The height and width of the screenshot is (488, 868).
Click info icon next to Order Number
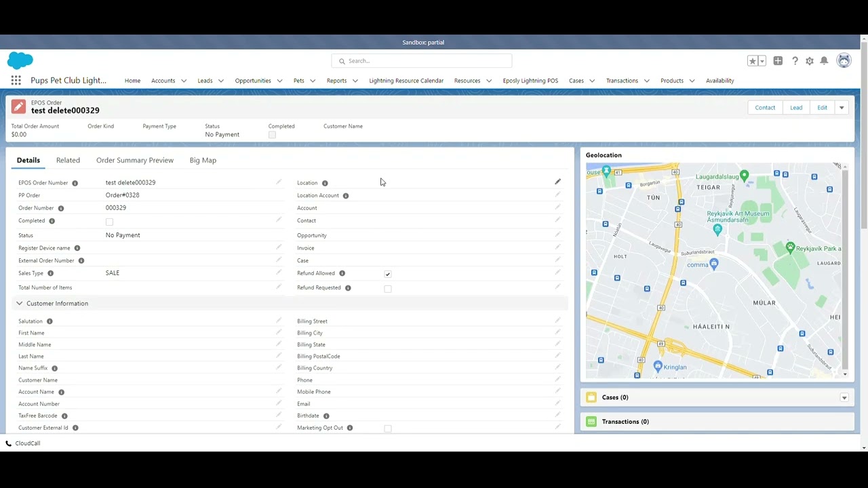60,208
